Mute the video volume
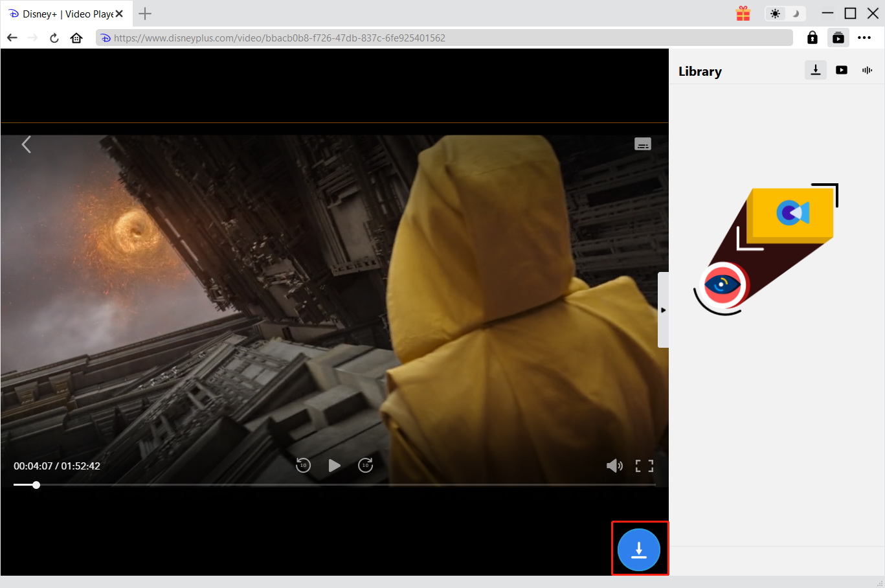The image size is (885, 588). 614,466
